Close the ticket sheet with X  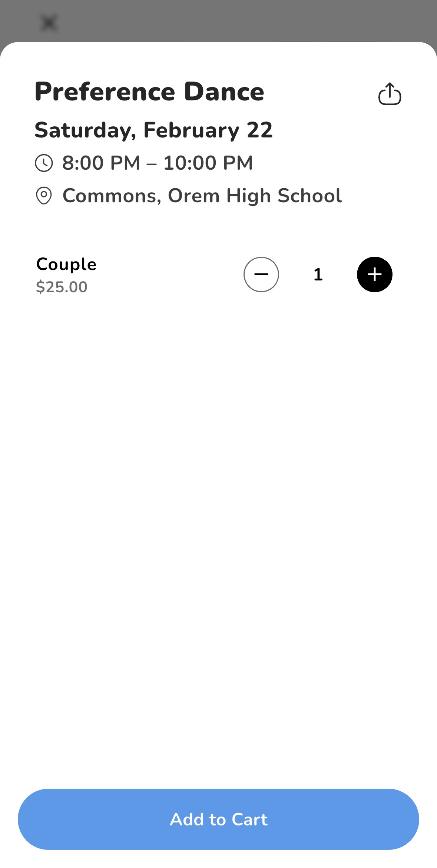49,23
